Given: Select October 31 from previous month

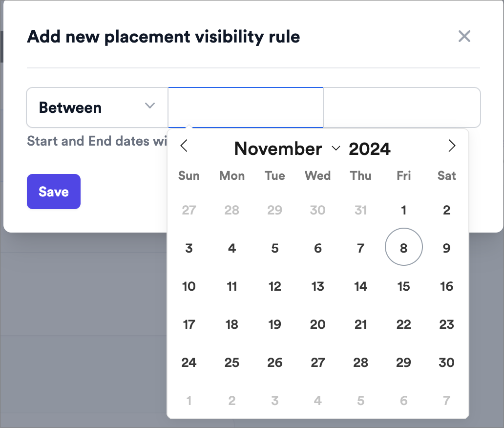Looking at the screenshot, I should tap(361, 210).
